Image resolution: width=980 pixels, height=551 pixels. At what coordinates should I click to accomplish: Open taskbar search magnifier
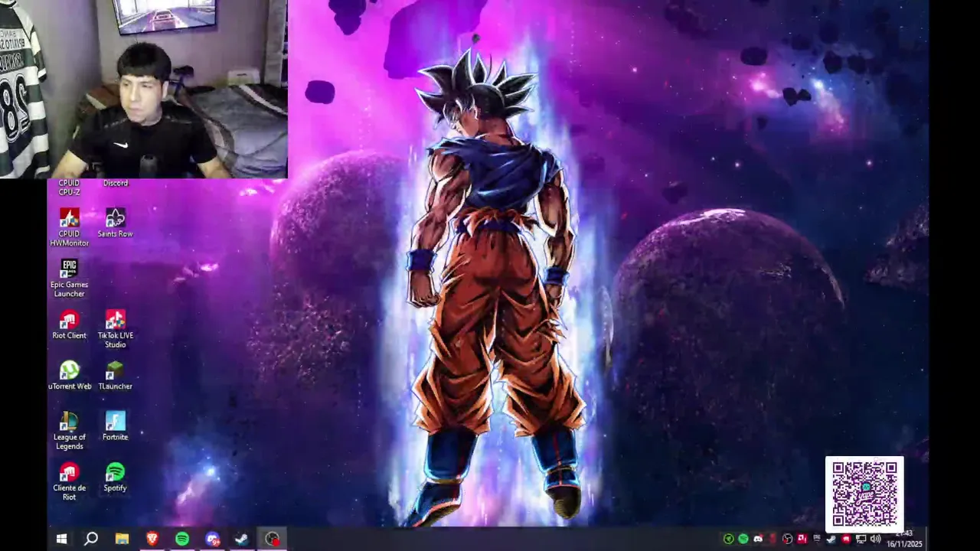91,539
